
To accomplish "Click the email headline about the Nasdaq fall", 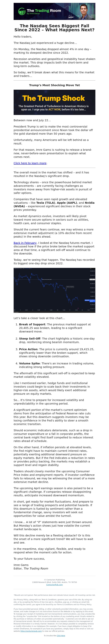I will point(54,28).
